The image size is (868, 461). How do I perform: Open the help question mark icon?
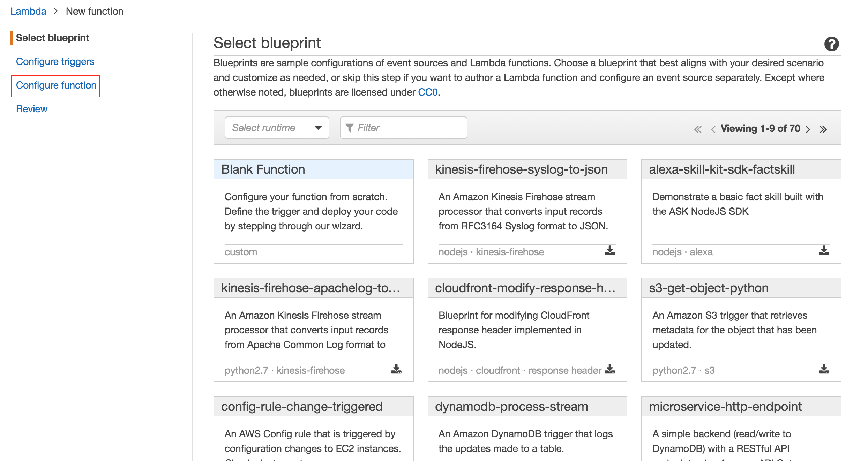[831, 44]
